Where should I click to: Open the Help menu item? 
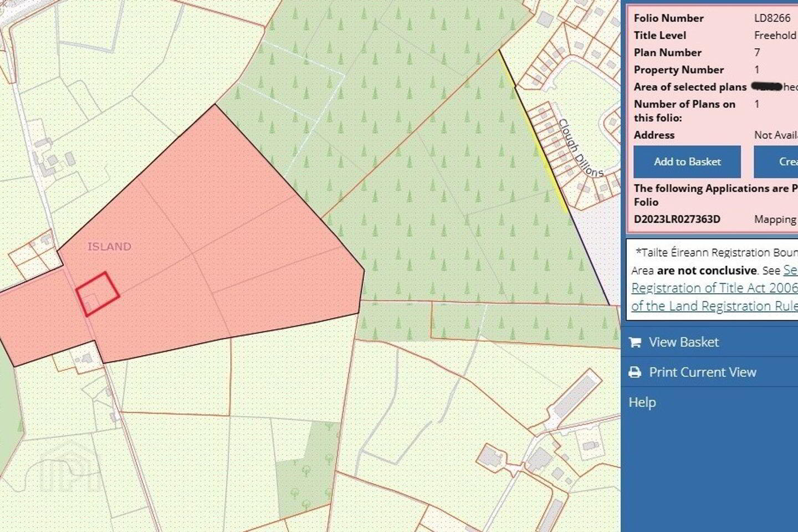642,402
